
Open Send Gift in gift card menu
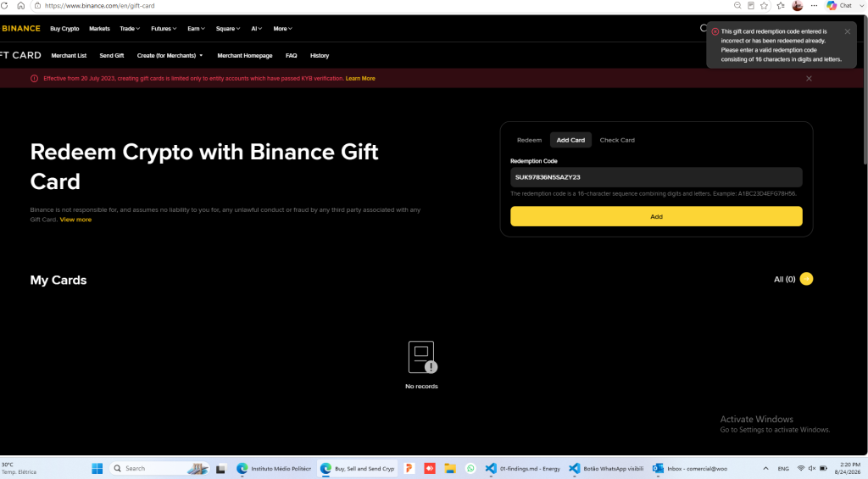click(112, 55)
